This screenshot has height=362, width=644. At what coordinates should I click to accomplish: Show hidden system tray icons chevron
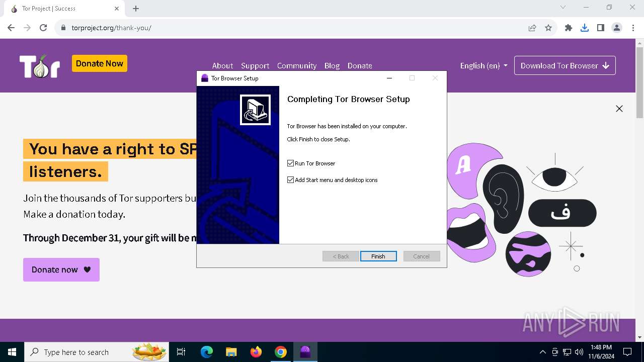click(543, 352)
